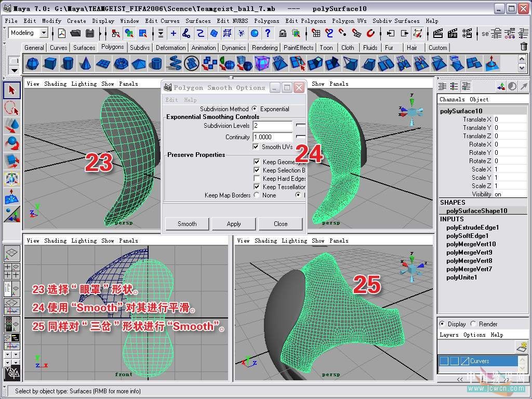Create a polygon cube from the shelf
This screenshot has height=399, width=532.
tap(50, 63)
